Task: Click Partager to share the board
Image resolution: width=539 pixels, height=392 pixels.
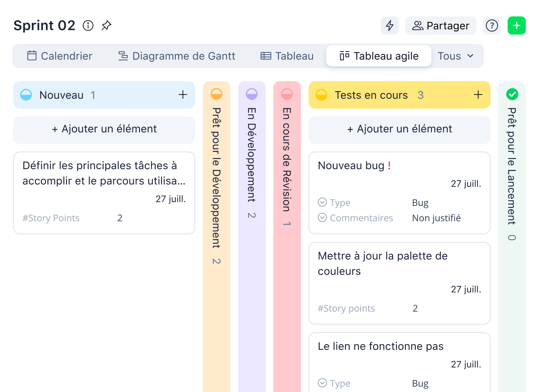Action: click(x=441, y=26)
